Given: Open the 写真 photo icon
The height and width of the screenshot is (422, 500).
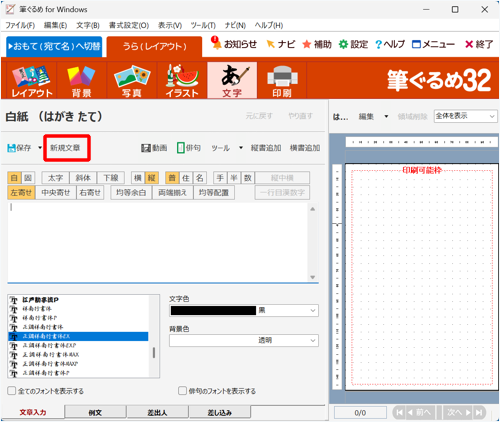Looking at the screenshot, I should point(132,81).
